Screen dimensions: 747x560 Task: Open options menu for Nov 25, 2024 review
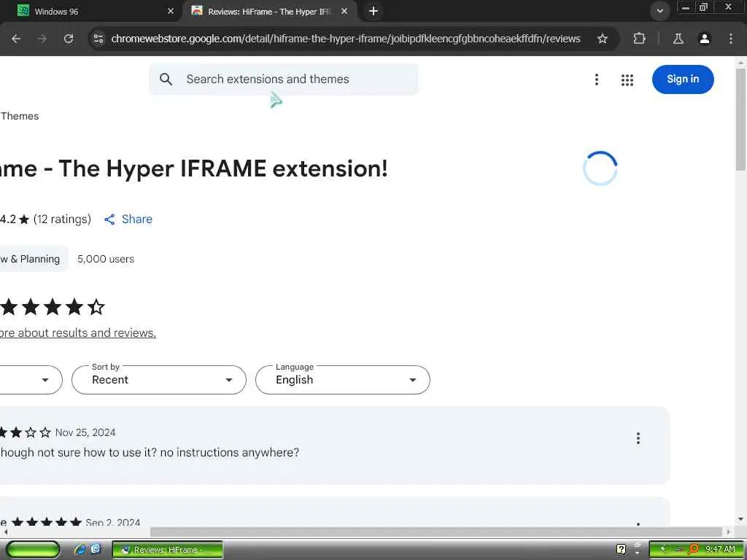click(x=638, y=438)
